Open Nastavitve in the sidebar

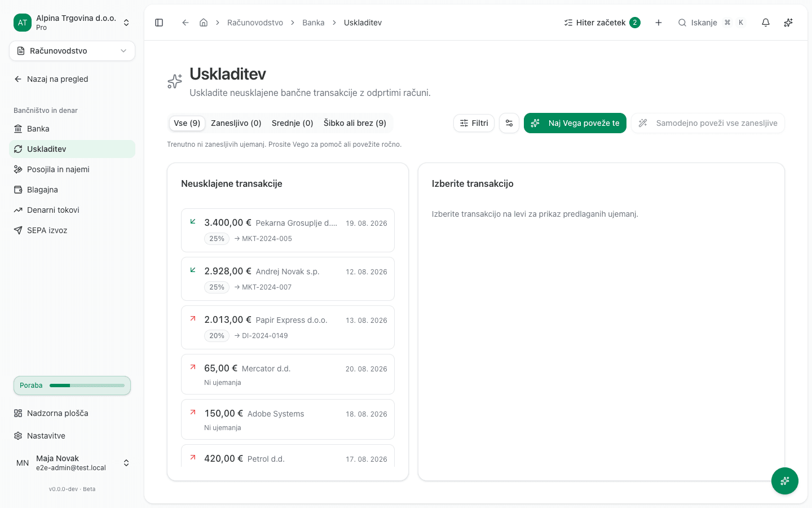(x=72, y=436)
